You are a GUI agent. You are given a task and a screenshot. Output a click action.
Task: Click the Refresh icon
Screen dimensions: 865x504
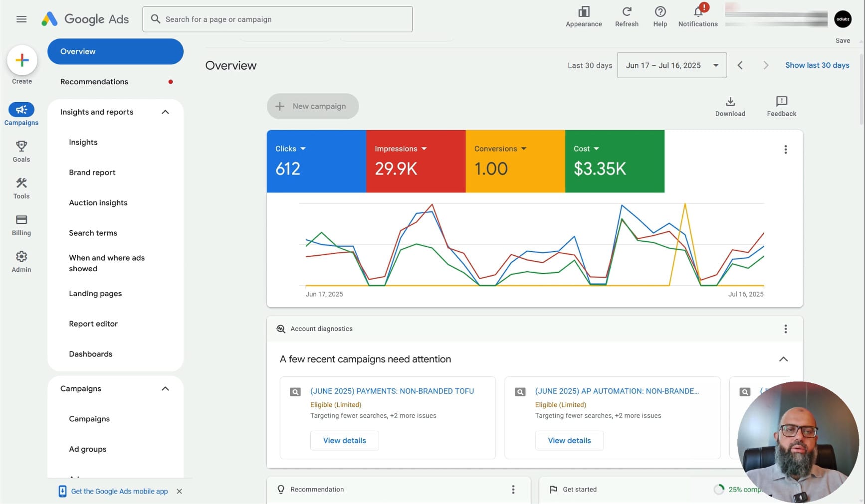(627, 16)
